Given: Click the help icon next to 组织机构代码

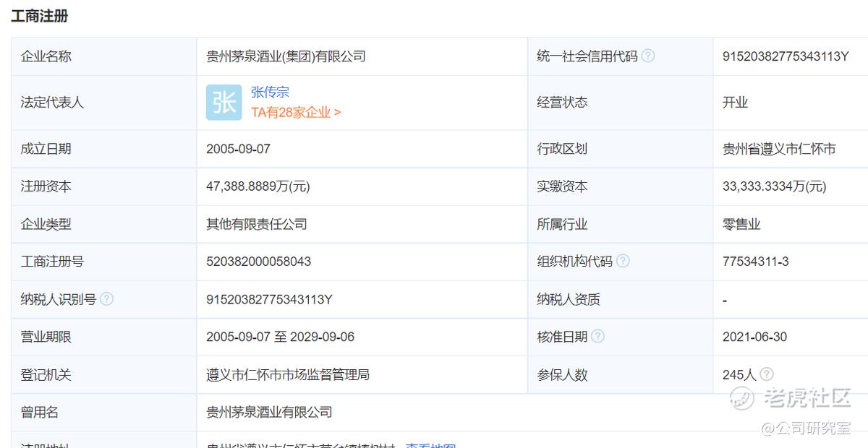Looking at the screenshot, I should point(623,261).
